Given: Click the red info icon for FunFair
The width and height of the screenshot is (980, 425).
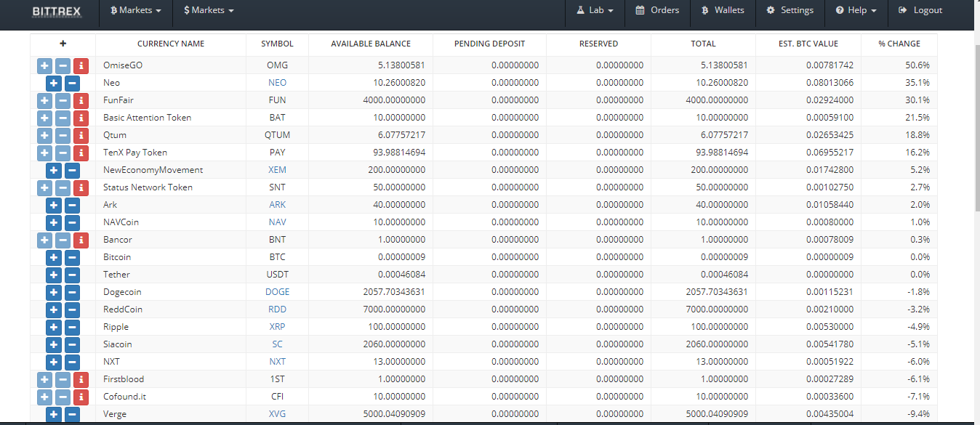Looking at the screenshot, I should tap(81, 100).
